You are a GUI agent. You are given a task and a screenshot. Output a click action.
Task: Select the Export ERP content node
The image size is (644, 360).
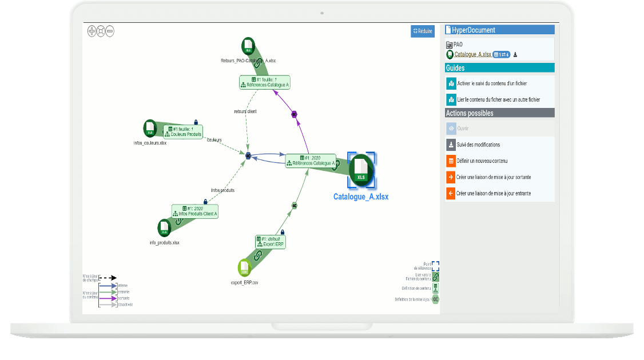click(x=271, y=241)
